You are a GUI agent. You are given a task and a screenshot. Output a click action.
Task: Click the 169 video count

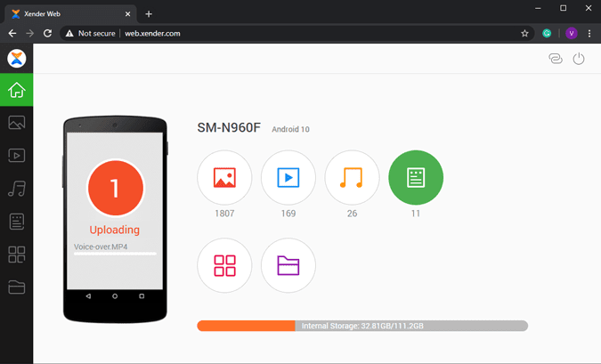pos(288,214)
